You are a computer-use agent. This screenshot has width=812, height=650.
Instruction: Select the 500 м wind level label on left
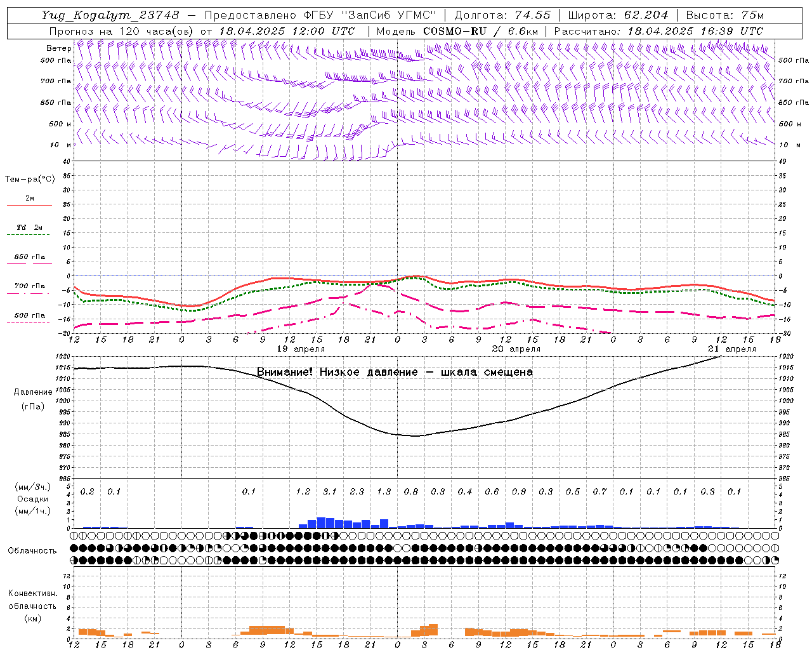(61, 124)
